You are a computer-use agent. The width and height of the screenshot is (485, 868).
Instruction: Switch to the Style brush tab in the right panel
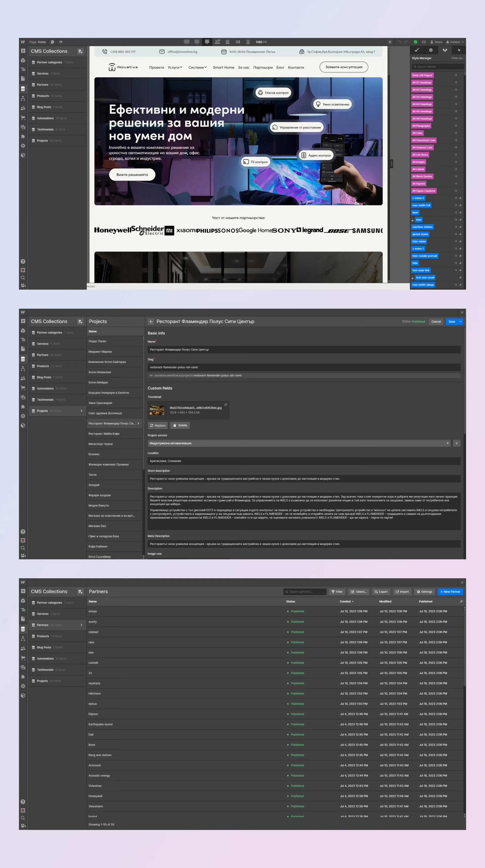click(x=417, y=50)
